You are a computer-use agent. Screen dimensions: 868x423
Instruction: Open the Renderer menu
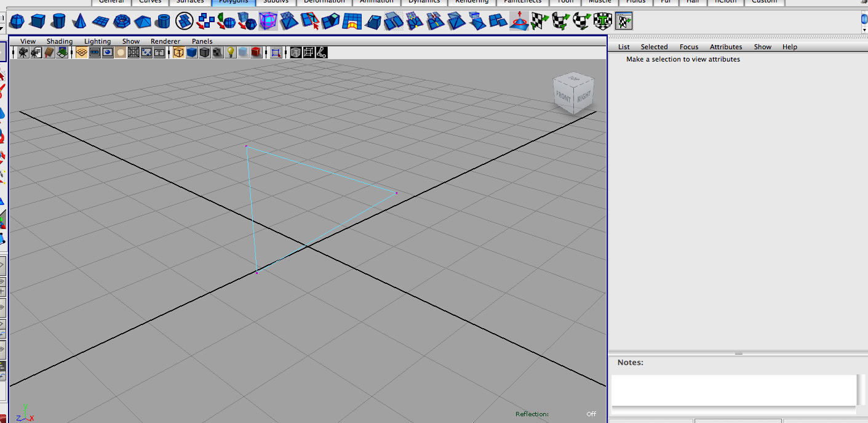[165, 41]
